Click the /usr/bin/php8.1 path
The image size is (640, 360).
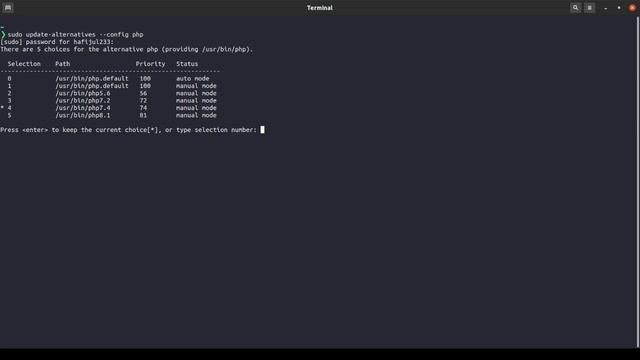tap(82, 115)
